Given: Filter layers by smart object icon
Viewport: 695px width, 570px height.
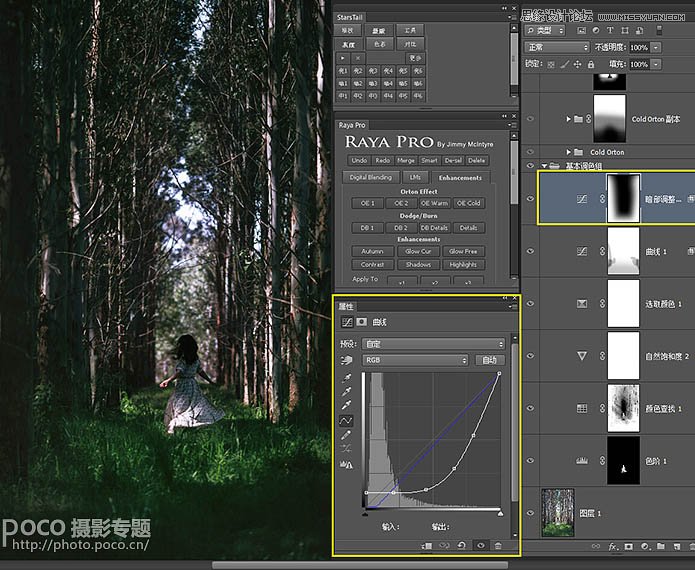Looking at the screenshot, I should click(639, 30).
